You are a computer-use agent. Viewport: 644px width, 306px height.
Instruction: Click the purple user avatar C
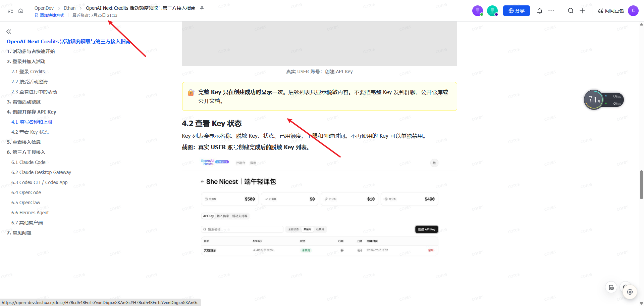[633, 11]
